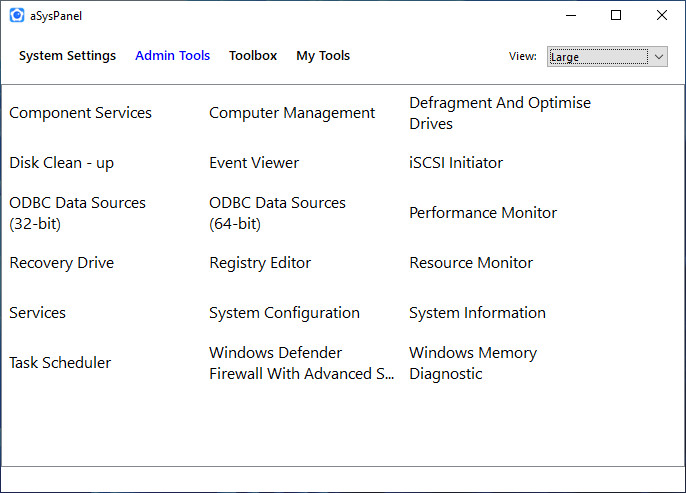This screenshot has width=686, height=493.
Task: Select the Admin Tools tab
Action: (x=172, y=56)
